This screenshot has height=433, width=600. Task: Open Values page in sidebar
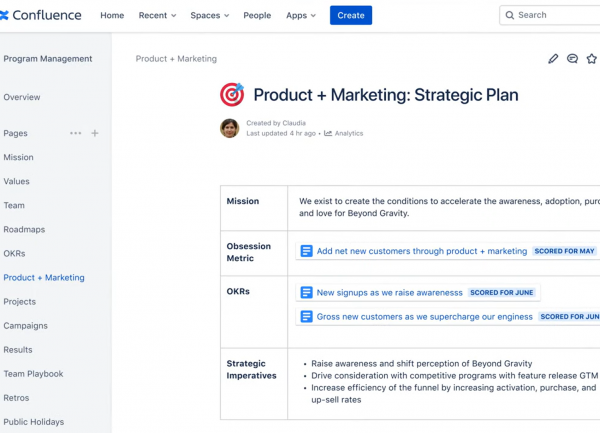click(x=16, y=181)
